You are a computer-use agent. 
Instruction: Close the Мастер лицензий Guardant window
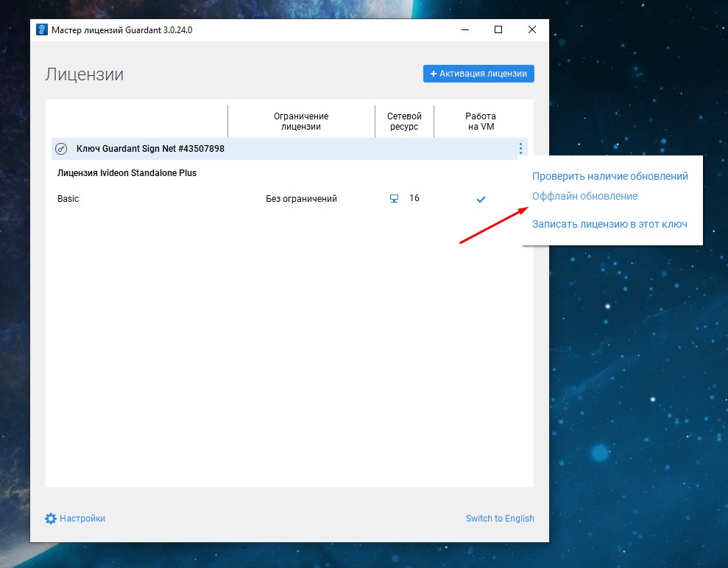(x=532, y=29)
